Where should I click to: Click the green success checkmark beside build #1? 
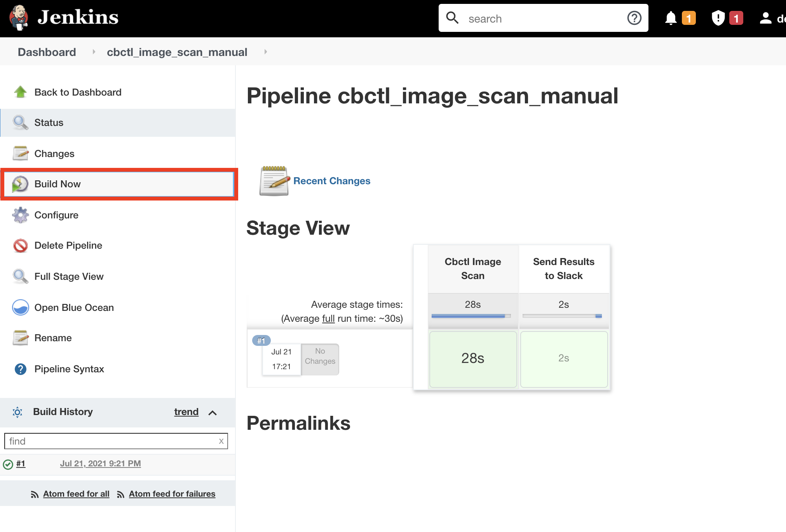tap(8, 464)
